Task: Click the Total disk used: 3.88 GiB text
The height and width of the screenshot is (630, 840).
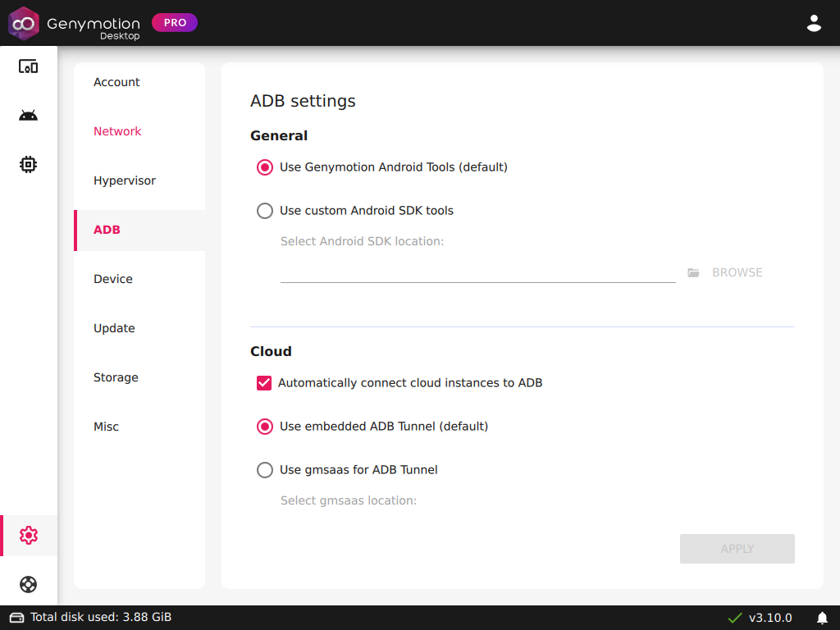Action: pos(101,617)
